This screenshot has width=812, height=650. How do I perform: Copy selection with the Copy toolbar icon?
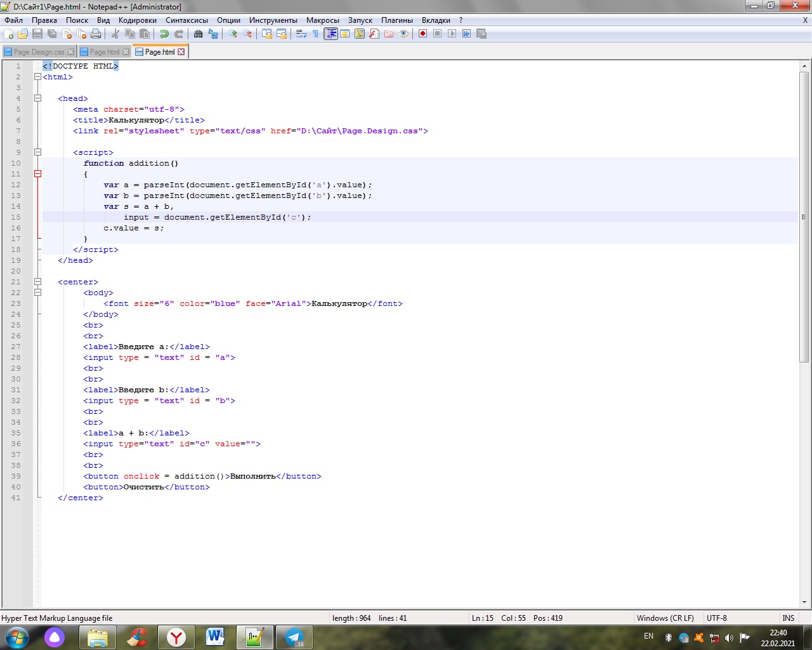click(x=130, y=34)
